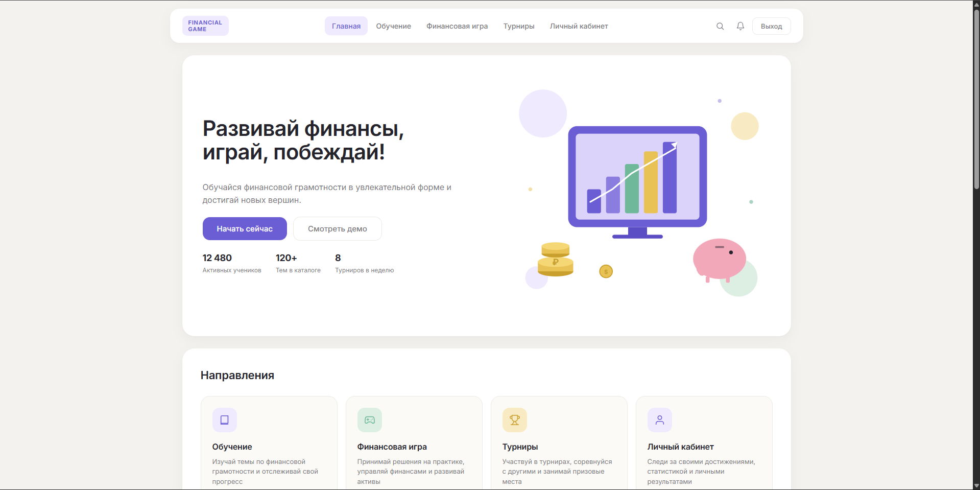Click the hero paragraph starting with Обучайся
Image resolution: width=980 pixels, height=490 pixels.
(x=327, y=194)
